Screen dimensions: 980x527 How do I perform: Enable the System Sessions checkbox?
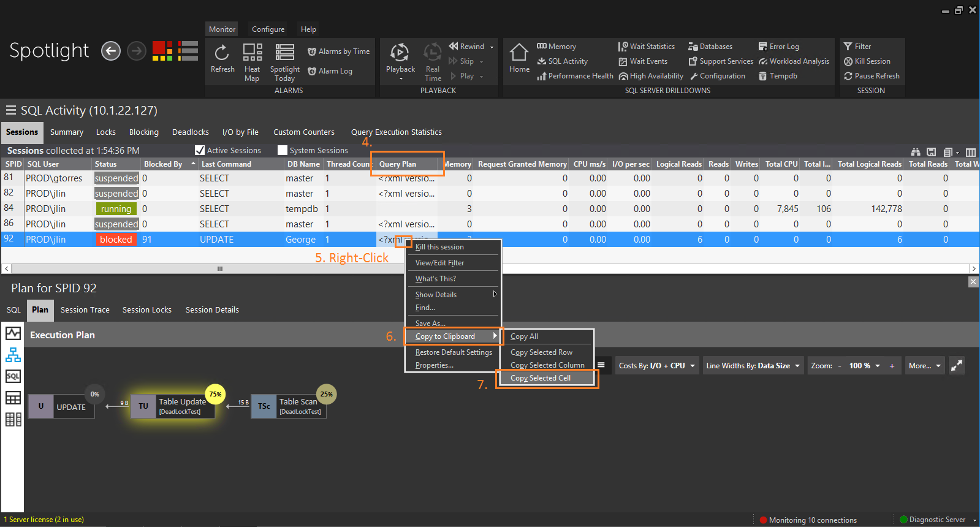point(283,150)
